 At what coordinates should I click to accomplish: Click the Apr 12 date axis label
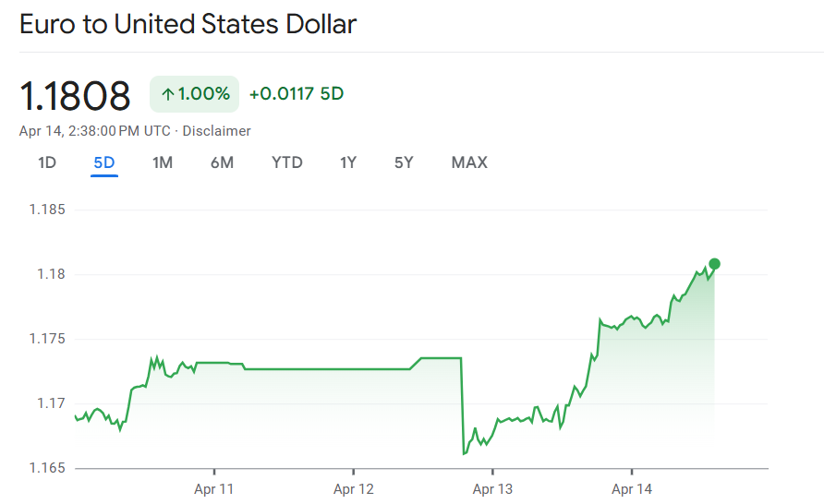(x=353, y=489)
